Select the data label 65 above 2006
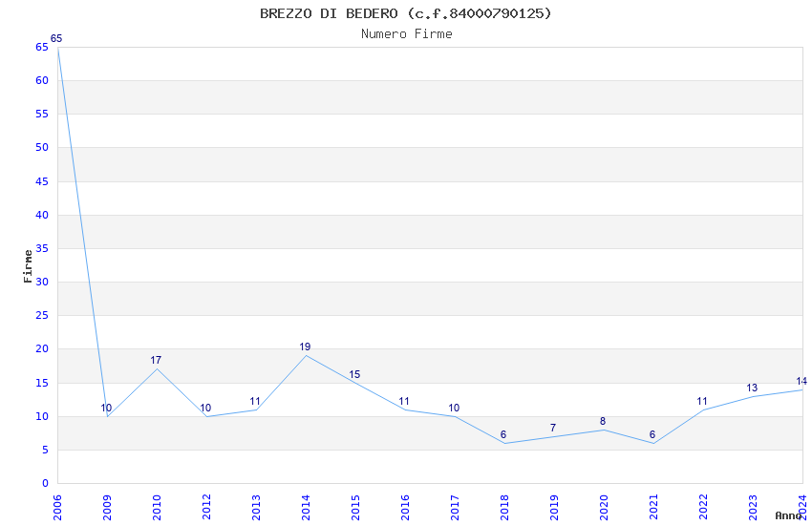 pos(56,38)
